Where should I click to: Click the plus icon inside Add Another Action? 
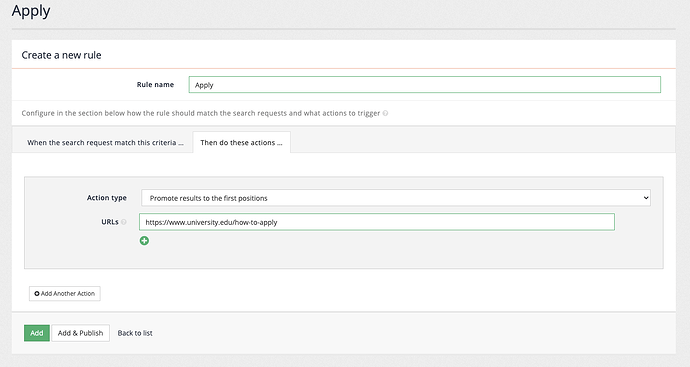(x=37, y=294)
